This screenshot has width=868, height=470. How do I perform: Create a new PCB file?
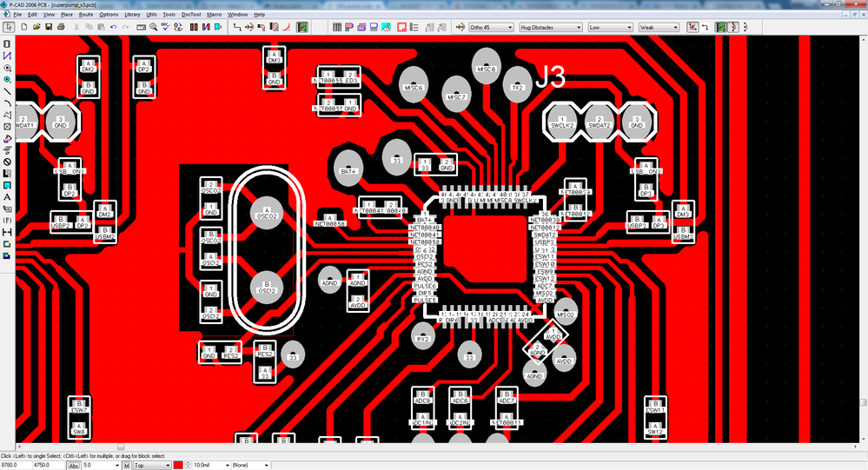pyautogui.click(x=23, y=27)
